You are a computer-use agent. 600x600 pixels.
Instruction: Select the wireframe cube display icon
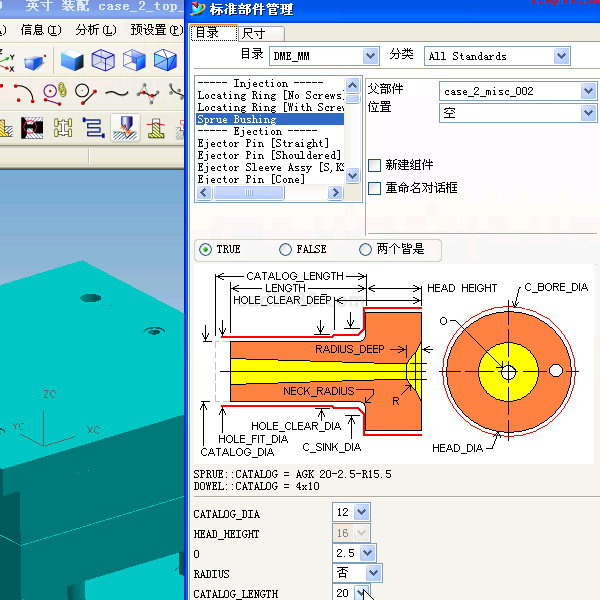[103, 61]
